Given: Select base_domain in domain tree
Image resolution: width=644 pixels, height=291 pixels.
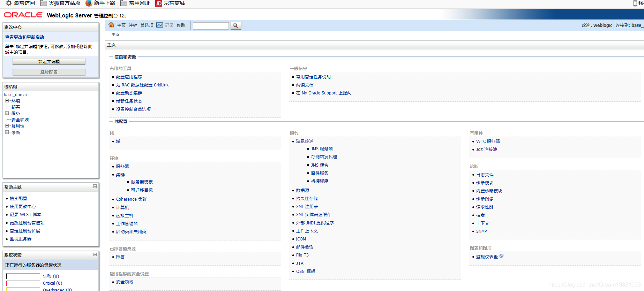Looking at the screenshot, I should (16, 94).
